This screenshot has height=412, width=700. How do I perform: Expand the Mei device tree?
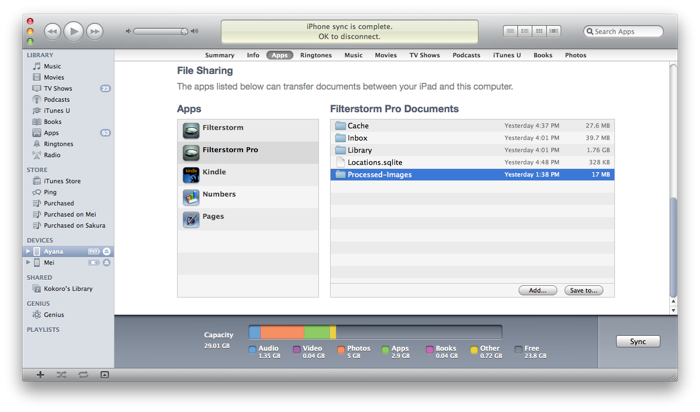tap(28, 262)
